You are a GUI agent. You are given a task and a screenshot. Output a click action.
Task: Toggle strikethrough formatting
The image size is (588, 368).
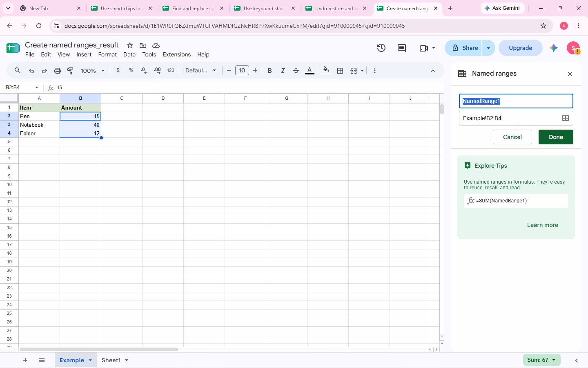point(296,70)
